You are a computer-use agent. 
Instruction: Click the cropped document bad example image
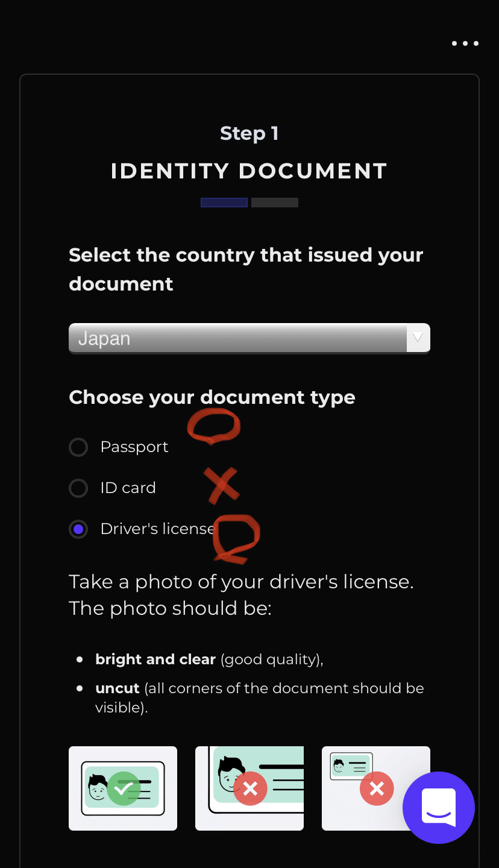(249, 788)
